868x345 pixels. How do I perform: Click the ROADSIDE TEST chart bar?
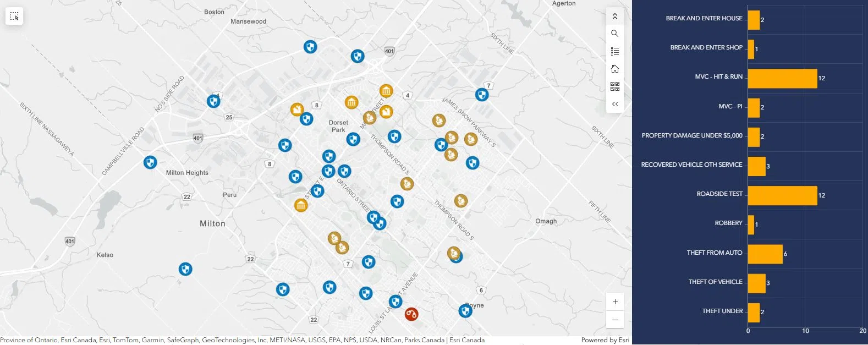point(782,195)
